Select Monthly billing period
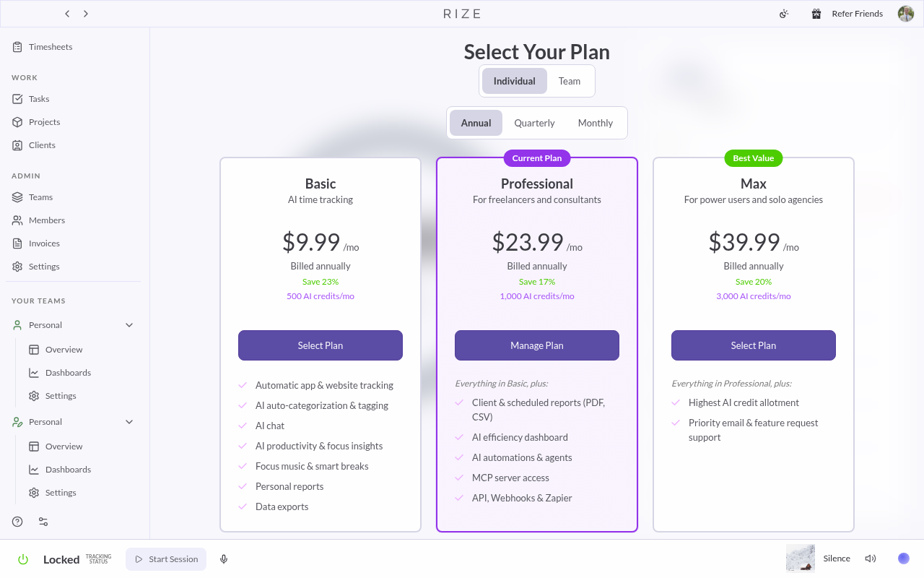The width and height of the screenshot is (924, 578). [596, 123]
